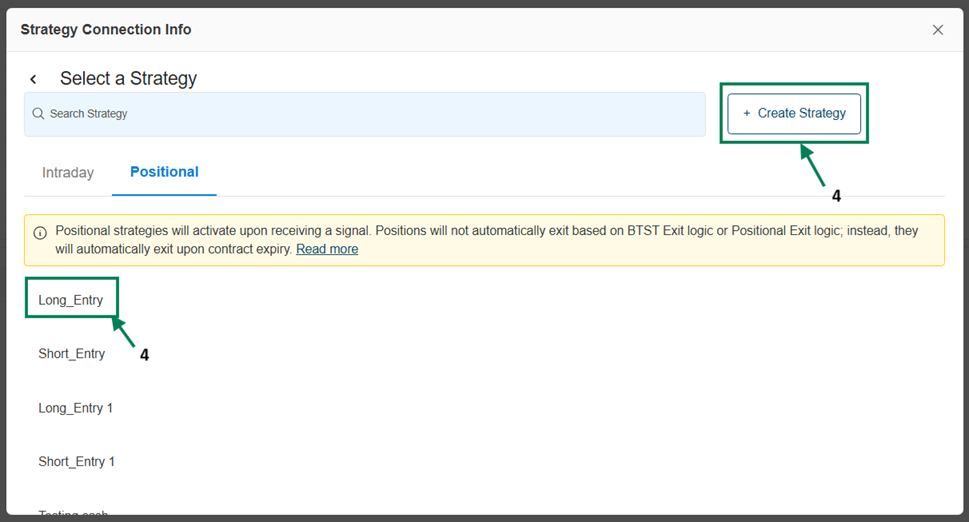Click the number 4 label beside Long_Entry
Viewport: 969px width, 522px height.
point(144,355)
